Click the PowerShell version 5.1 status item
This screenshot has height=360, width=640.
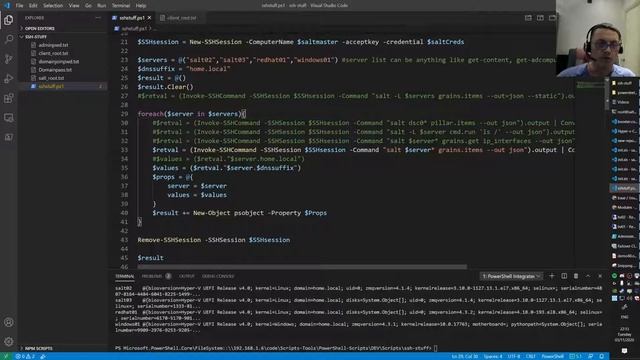[576, 356]
